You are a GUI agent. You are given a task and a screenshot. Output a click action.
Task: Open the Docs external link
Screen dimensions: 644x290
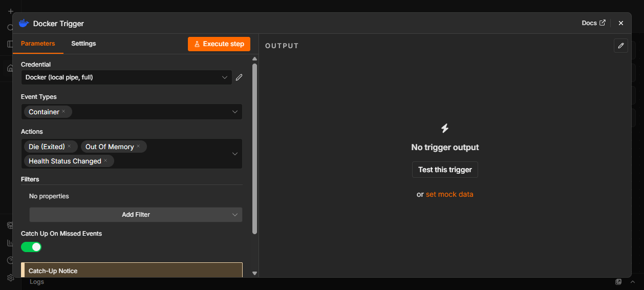point(594,23)
